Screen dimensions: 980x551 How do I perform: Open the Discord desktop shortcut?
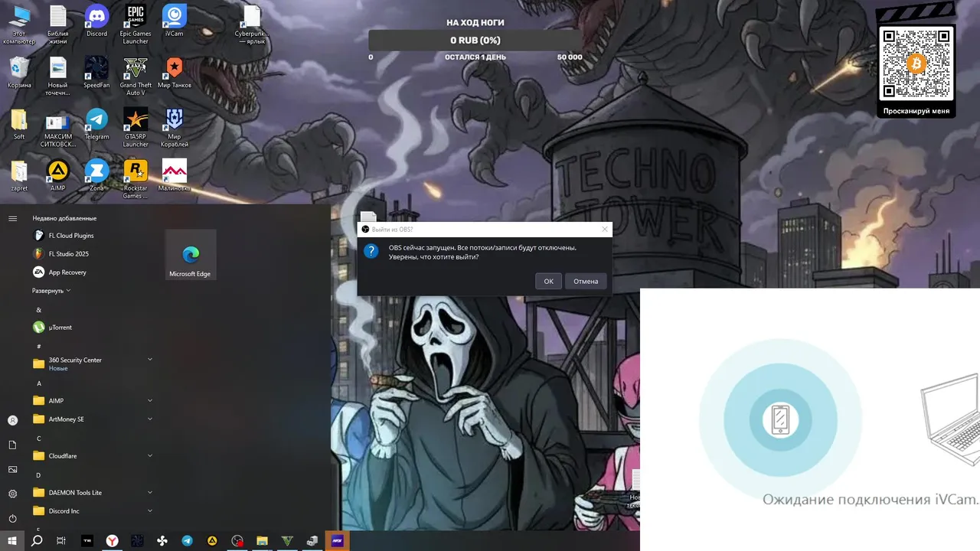point(96,21)
